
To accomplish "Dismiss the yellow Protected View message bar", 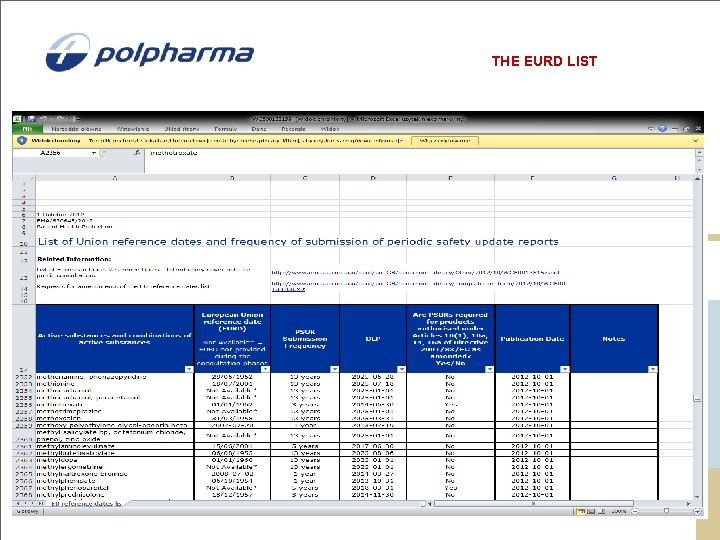I will pos(695,141).
